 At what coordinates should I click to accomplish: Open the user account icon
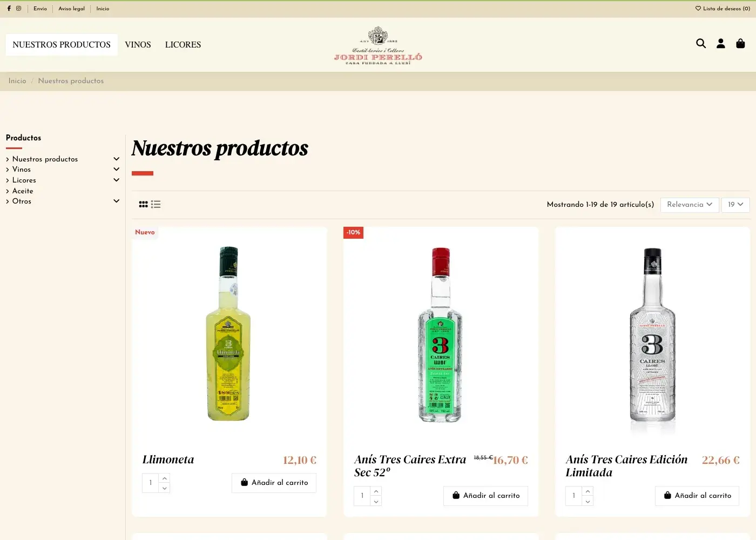(x=721, y=43)
